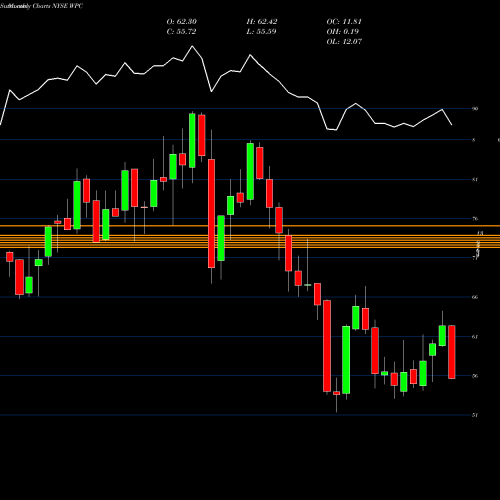Click the 'OL: 12.07' readout

coord(344,42)
